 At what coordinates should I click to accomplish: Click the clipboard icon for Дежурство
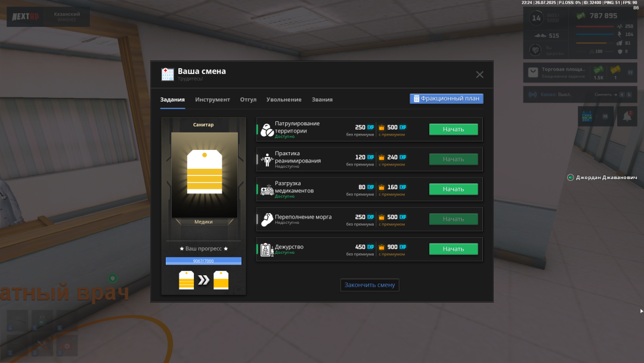(267, 250)
